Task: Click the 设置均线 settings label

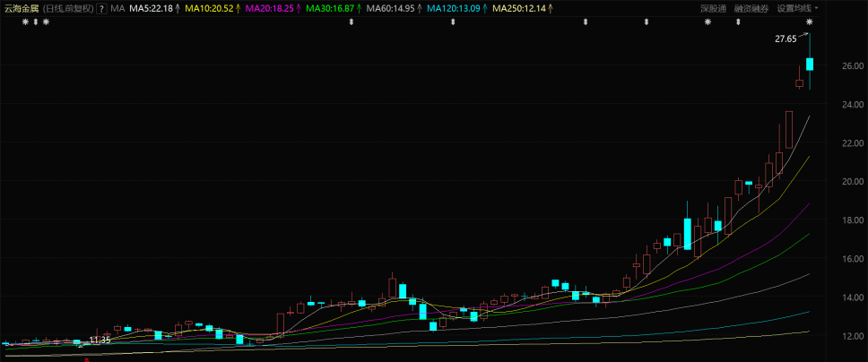Action: [x=794, y=8]
